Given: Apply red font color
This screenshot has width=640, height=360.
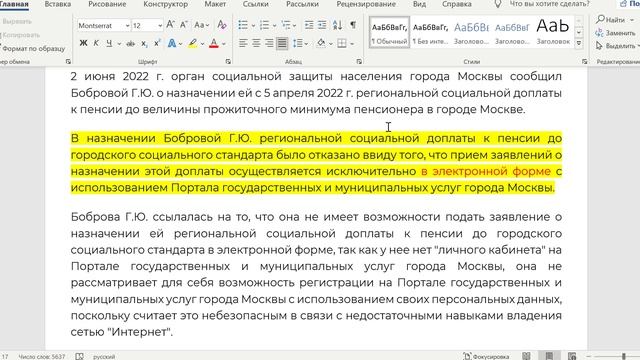Looking at the screenshot, I should point(213,43).
